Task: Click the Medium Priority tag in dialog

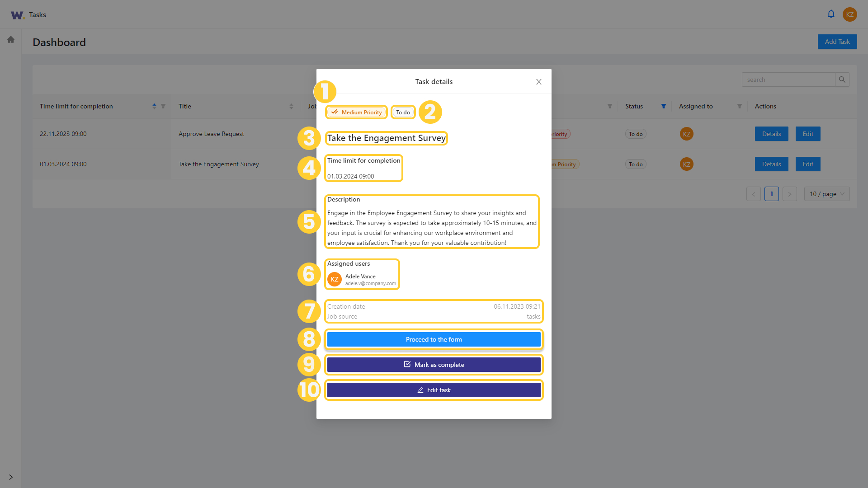Action: pos(357,112)
